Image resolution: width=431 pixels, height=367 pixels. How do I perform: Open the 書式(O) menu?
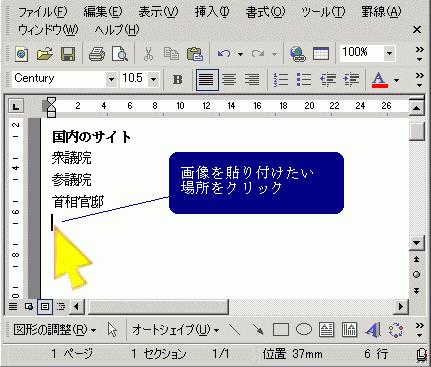(x=265, y=12)
